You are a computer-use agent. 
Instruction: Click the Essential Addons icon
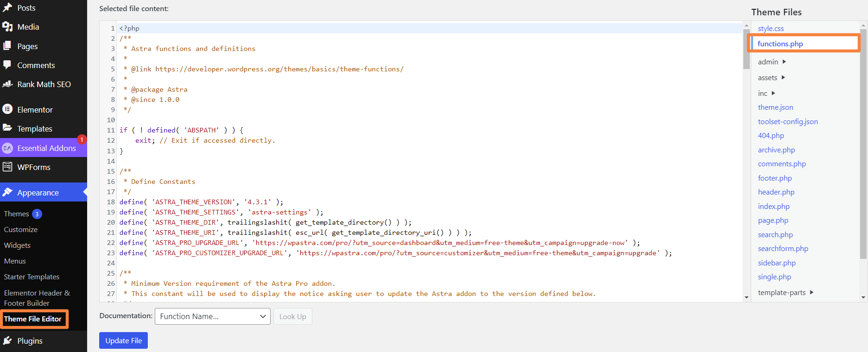click(x=7, y=148)
